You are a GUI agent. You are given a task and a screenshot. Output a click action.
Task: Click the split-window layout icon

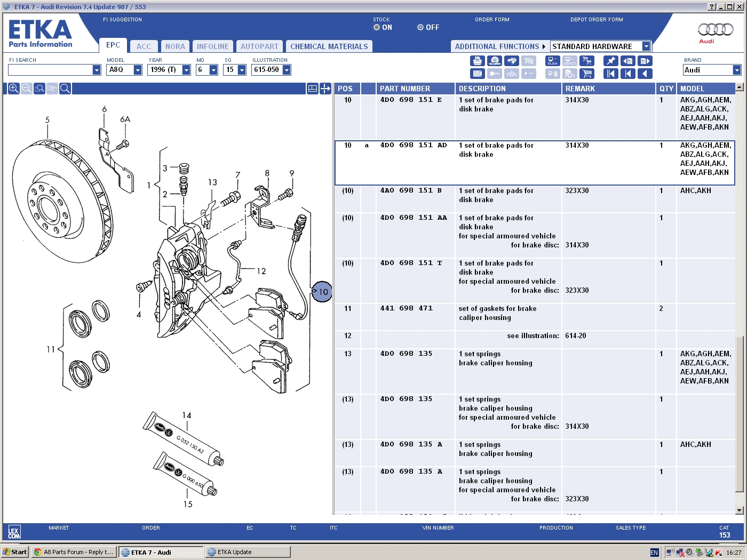(313, 89)
